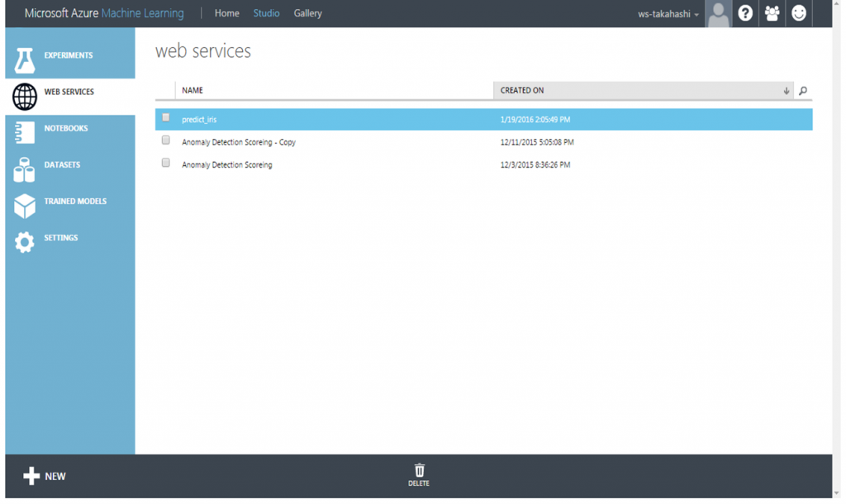846x504 pixels.
Task: Open the Anomaly Detection Scoring service created 12/3/2015
Action: [x=226, y=165]
